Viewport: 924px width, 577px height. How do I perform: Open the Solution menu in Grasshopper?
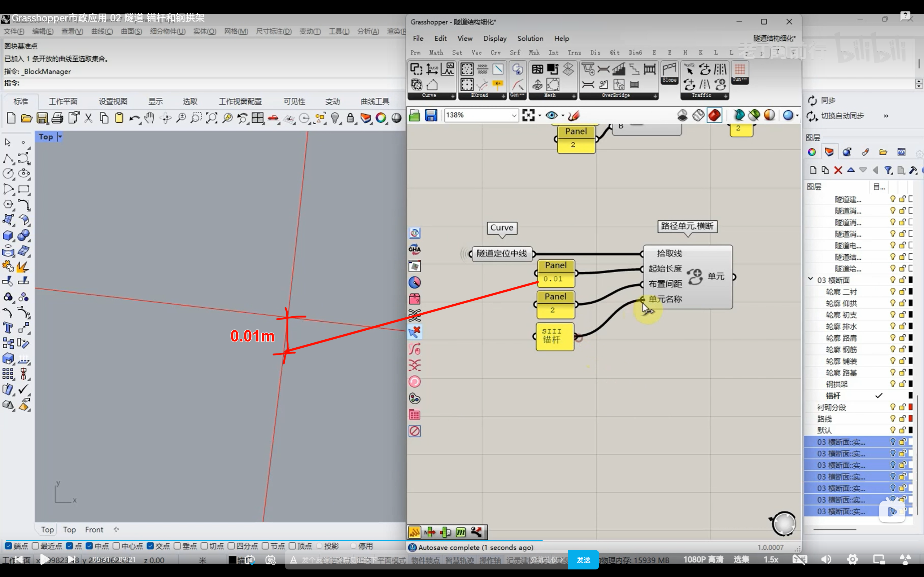pyautogui.click(x=530, y=39)
